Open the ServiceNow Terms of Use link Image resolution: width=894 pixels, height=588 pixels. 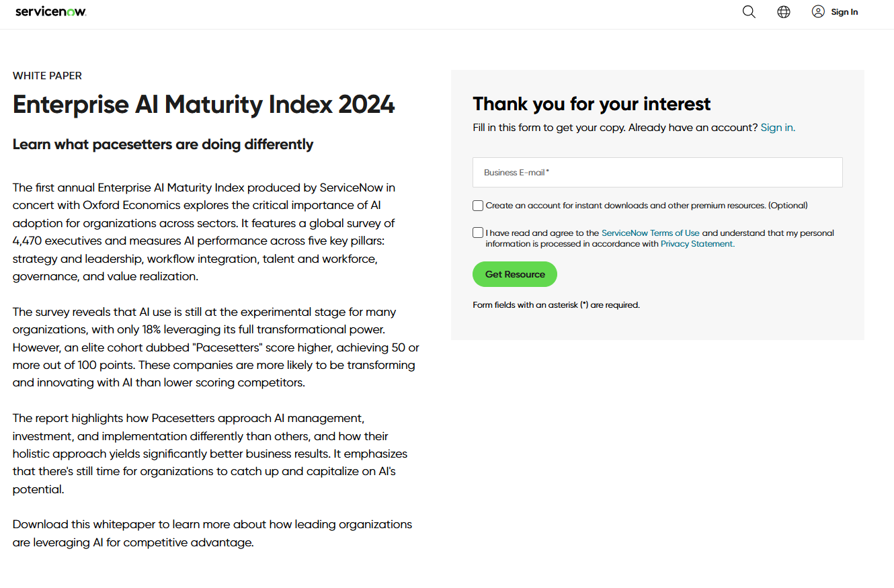pos(650,233)
